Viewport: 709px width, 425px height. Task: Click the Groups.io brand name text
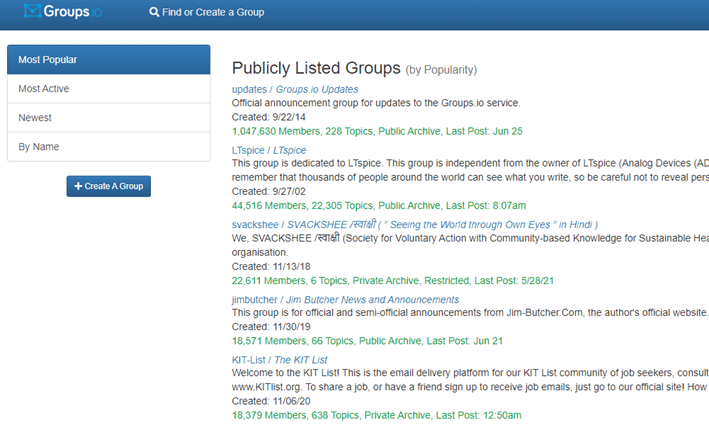click(x=73, y=12)
